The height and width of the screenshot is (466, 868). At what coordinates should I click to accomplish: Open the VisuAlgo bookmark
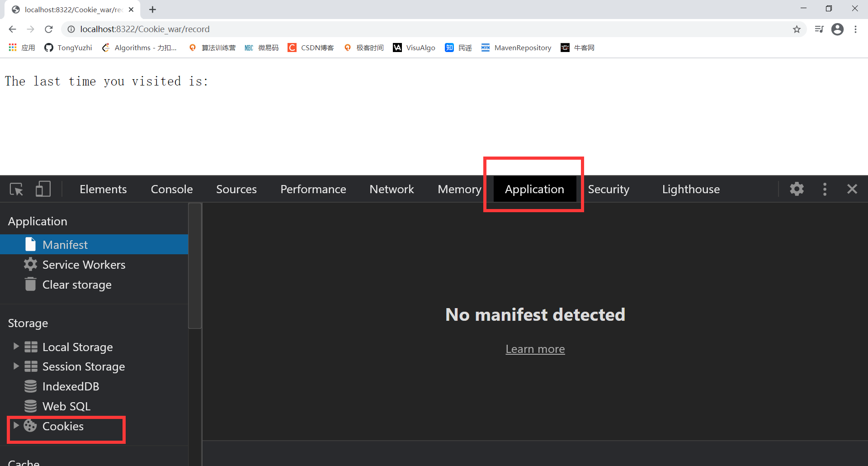coord(414,48)
